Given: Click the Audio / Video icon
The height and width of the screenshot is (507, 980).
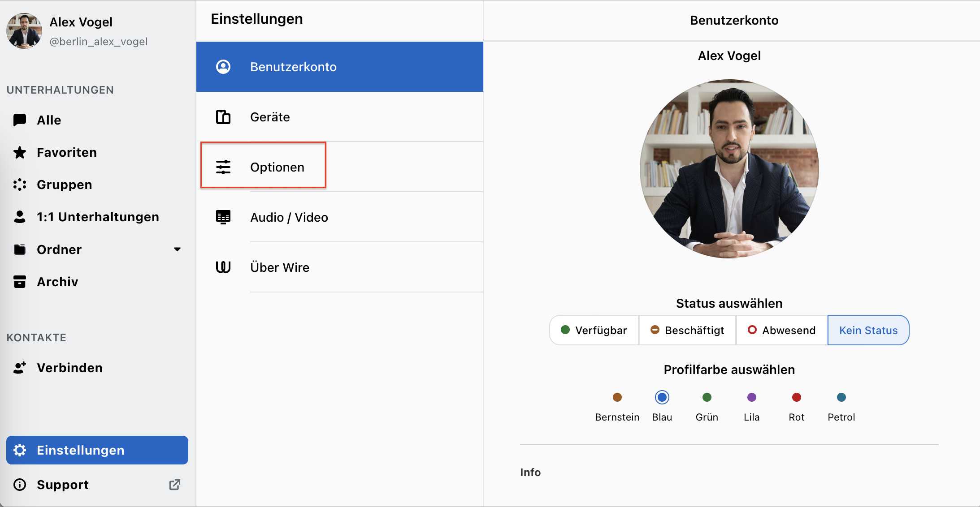Looking at the screenshot, I should (223, 217).
